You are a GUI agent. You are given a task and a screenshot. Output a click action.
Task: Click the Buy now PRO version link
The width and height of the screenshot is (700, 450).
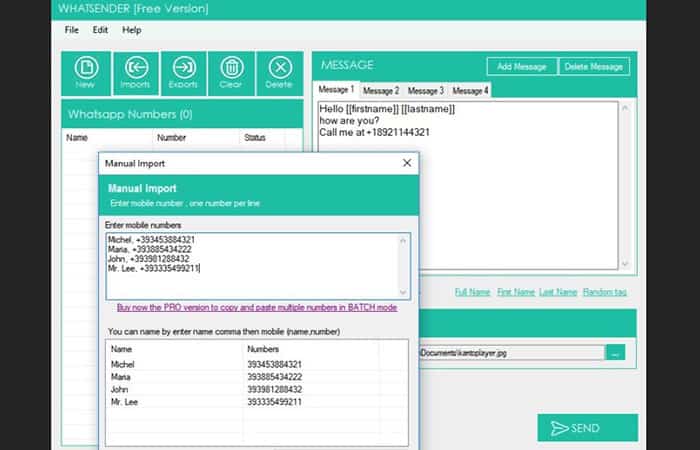(x=257, y=308)
